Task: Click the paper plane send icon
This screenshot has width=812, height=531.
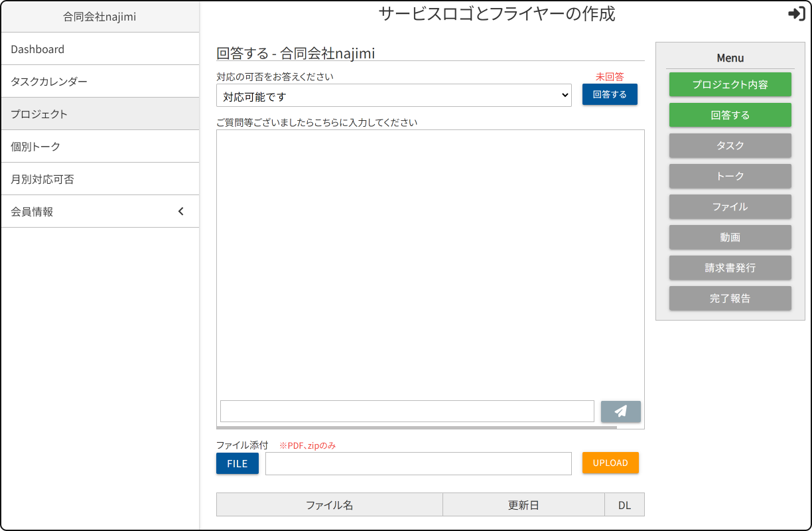Action: click(620, 412)
